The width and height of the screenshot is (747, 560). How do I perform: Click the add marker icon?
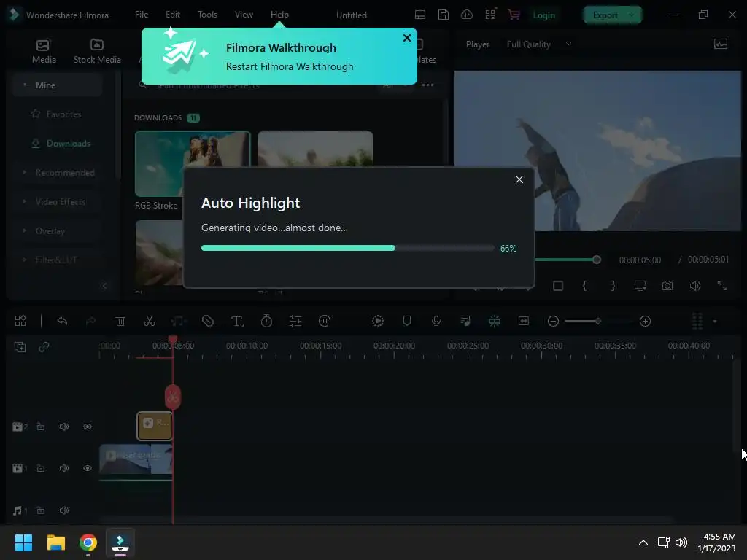click(407, 321)
